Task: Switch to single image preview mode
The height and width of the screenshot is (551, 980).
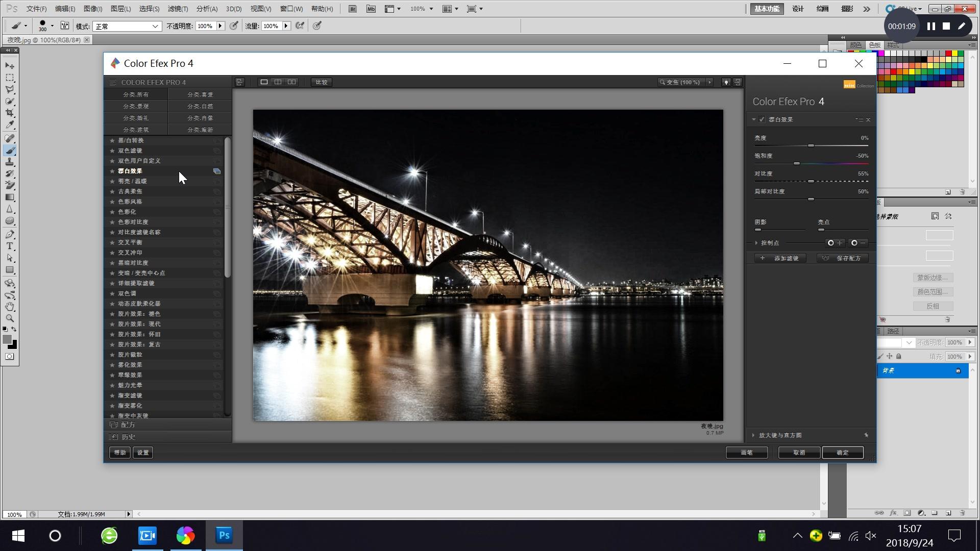Action: [264, 82]
